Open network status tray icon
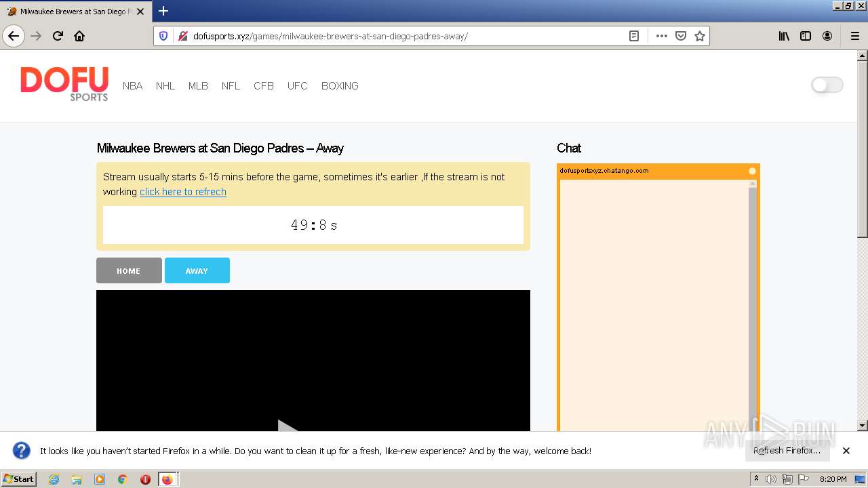Image resolution: width=868 pixels, height=488 pixels. (x=787, y=479)
